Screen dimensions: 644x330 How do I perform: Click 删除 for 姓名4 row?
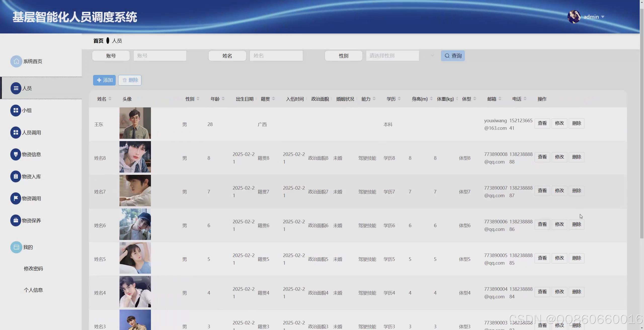[577, 292]
